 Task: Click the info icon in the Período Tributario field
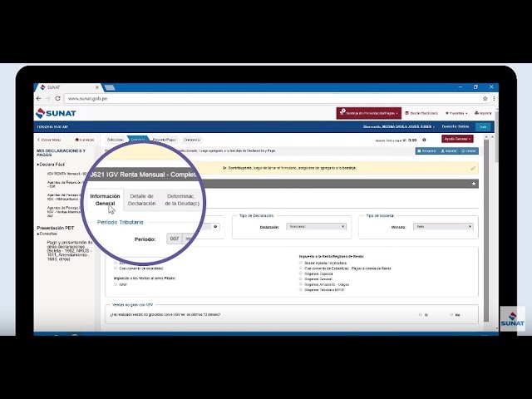(x=215, y=227)
